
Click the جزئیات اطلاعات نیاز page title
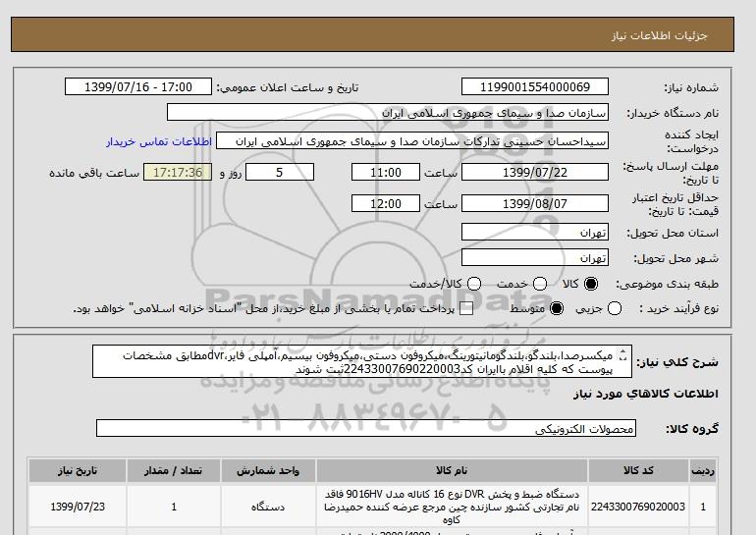[659, 35]
